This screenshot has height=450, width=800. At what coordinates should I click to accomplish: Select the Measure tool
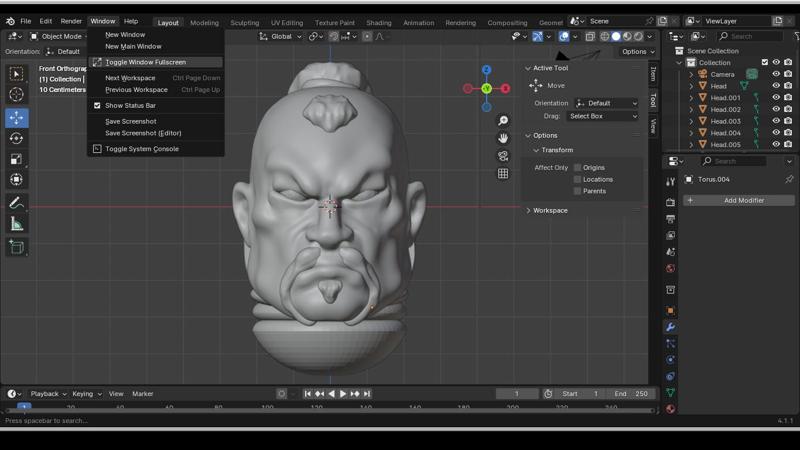point(16,224)
